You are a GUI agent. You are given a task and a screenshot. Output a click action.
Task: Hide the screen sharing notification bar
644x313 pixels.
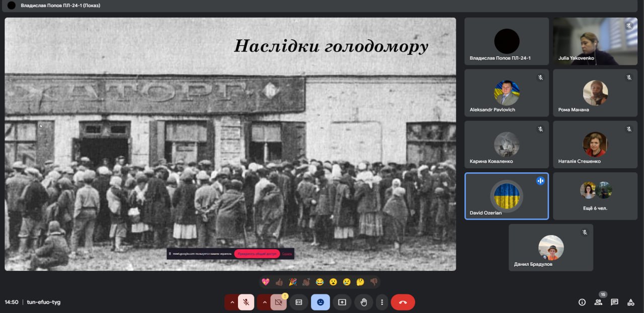click(x=287, y=254)
